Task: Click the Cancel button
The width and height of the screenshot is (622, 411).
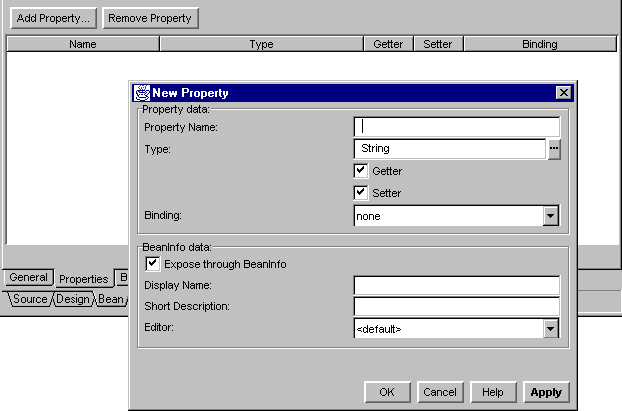Action: coord(439,392)
